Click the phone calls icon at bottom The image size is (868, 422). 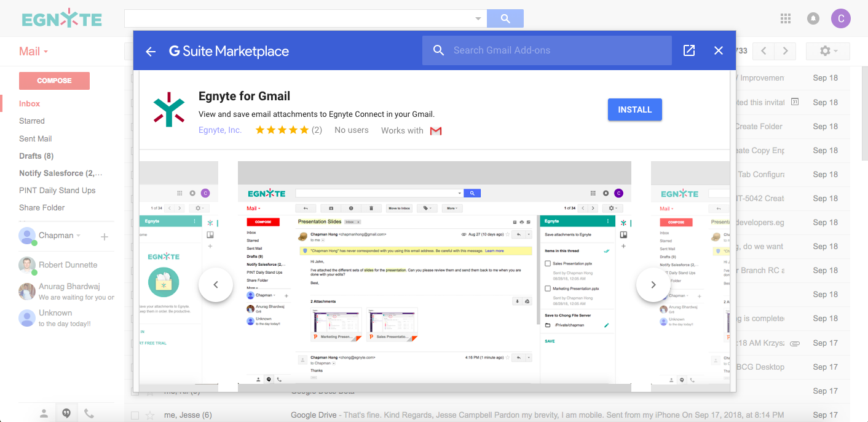(x=89, y=413)
